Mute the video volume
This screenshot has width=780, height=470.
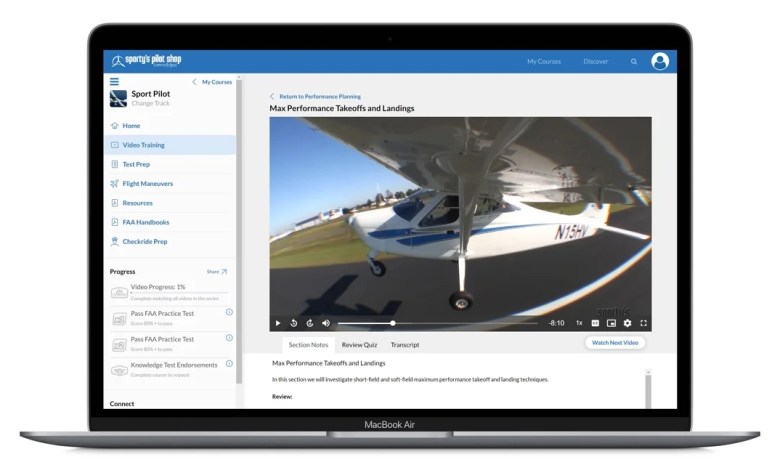326,323
